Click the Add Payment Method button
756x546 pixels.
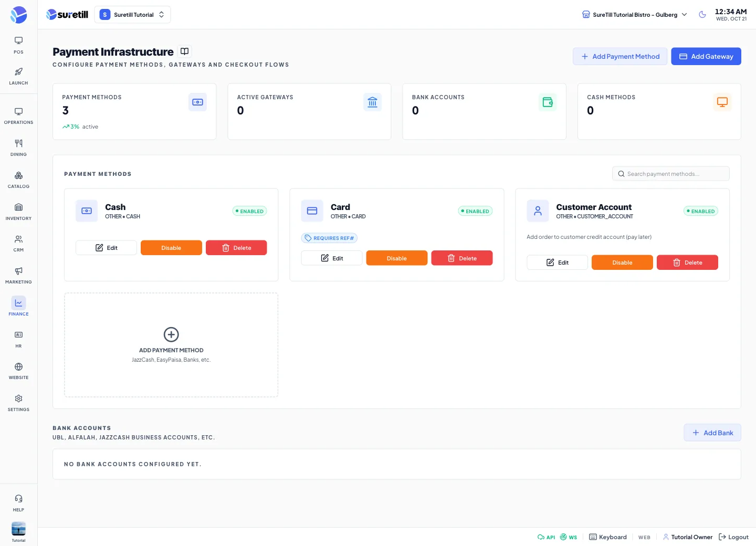coord(620,56)
